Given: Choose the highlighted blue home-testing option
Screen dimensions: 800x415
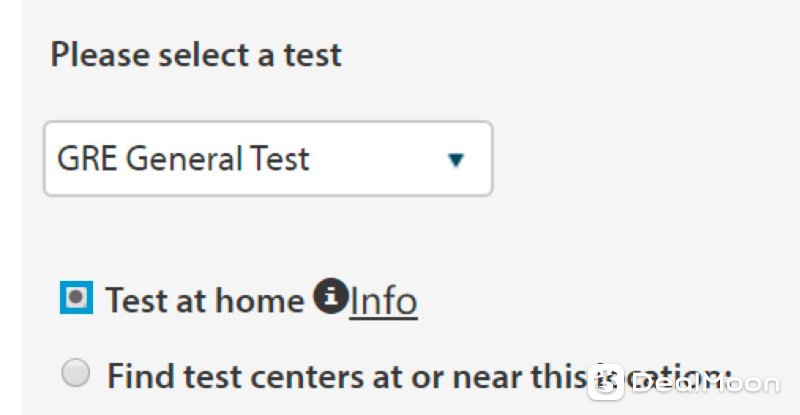Looking at the screenshot, I should point(77,297).
